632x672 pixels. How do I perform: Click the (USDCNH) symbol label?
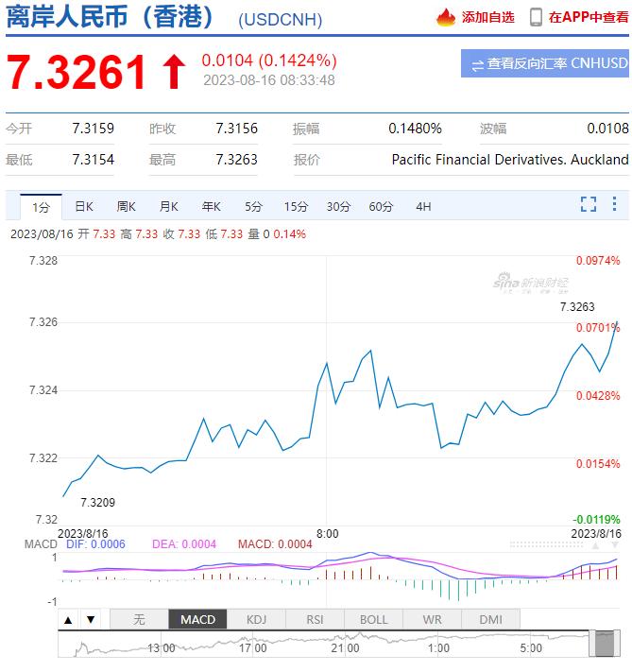[x=281, y=20]
